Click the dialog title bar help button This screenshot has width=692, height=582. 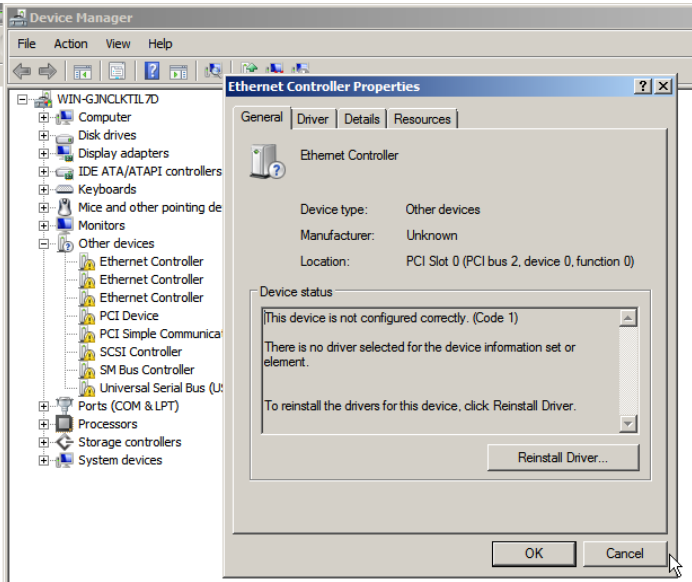tap(643, 86)
